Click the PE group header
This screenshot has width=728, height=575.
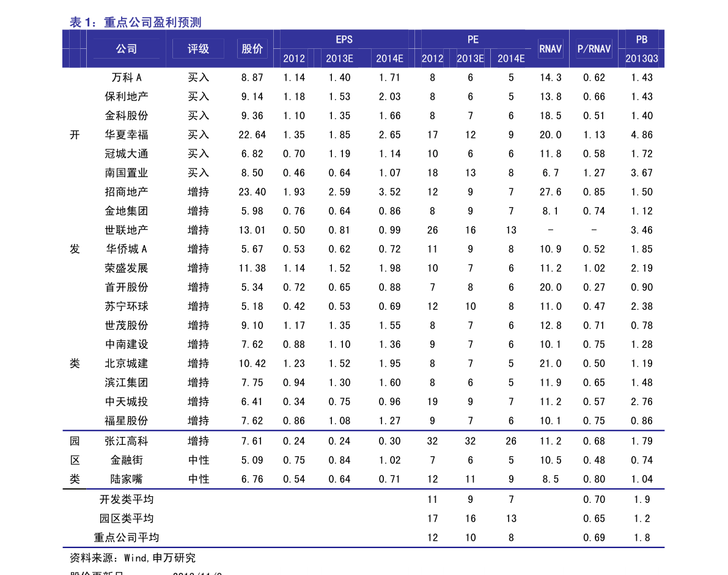pos(472,39)
